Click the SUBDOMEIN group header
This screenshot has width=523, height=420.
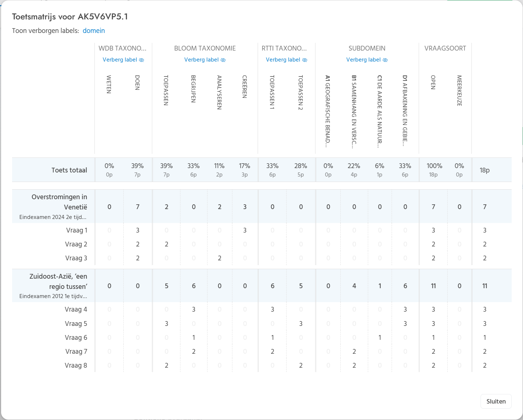[367, 48]
